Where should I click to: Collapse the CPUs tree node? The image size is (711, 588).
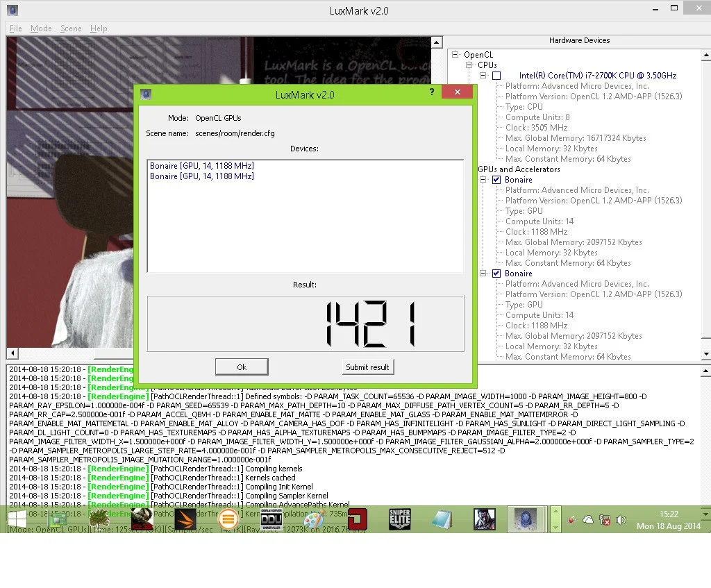(x=469, y=65)
